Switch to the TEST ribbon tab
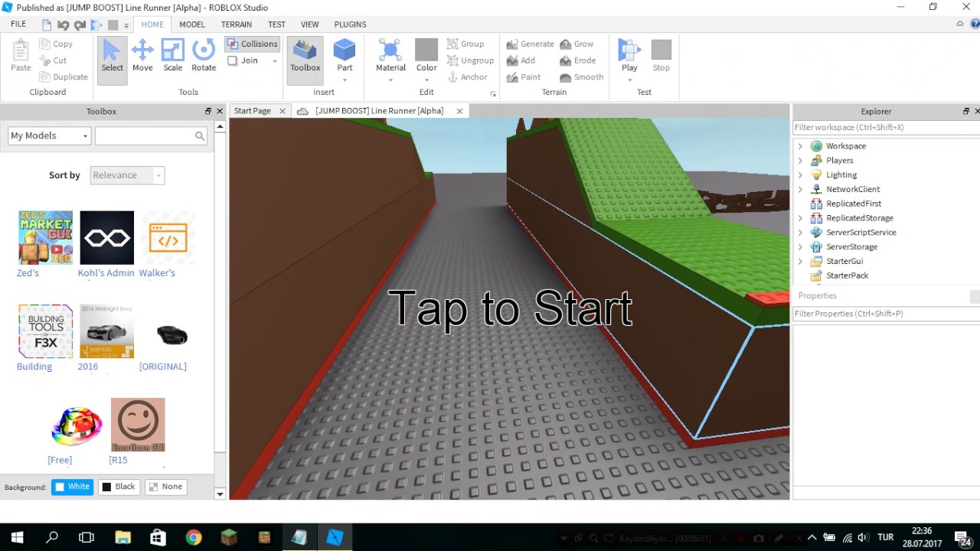This screenshot has height=551, width=980. [x=276, y=24]
